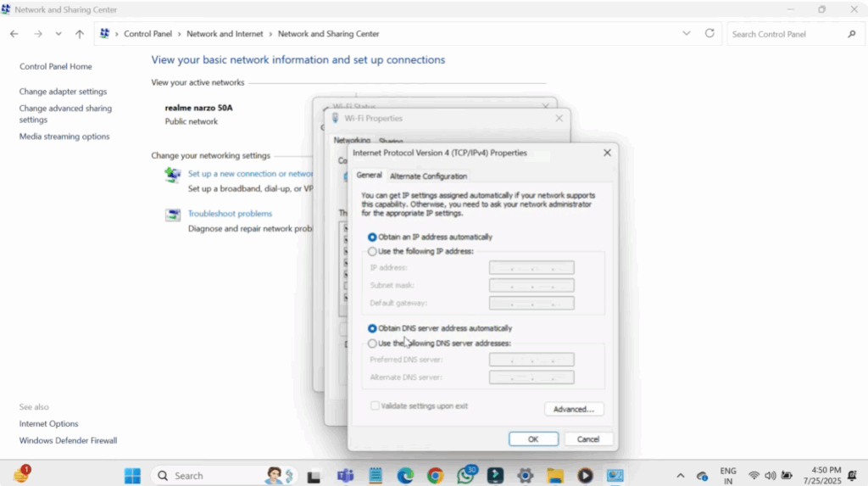This screenshot has width=868, height=486.
Task: Open Wi-Fi network tray icon
Action: [754, 476]
